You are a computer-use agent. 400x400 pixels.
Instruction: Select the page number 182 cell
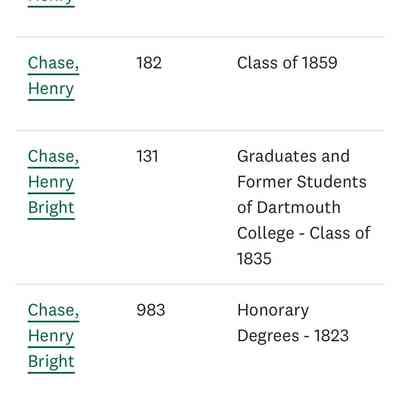pos(149,63)
